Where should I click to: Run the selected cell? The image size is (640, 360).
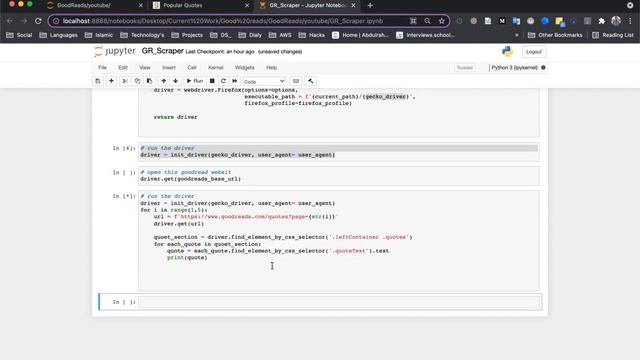coord(195,81)
